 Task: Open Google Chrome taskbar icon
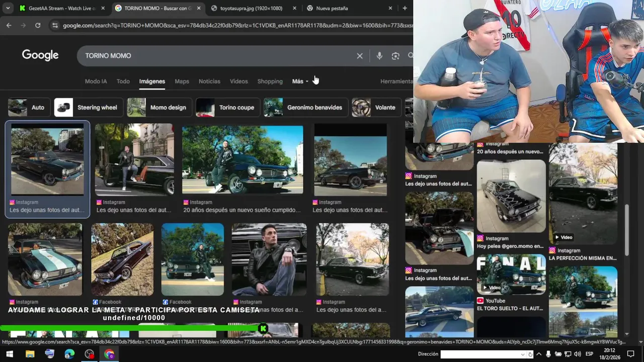[109, 354]
